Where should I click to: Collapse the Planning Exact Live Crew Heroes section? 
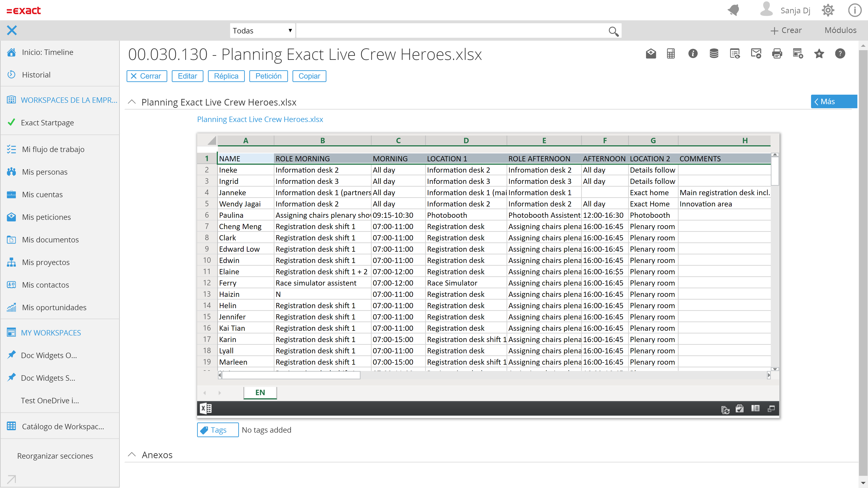(x=132, y=102)
